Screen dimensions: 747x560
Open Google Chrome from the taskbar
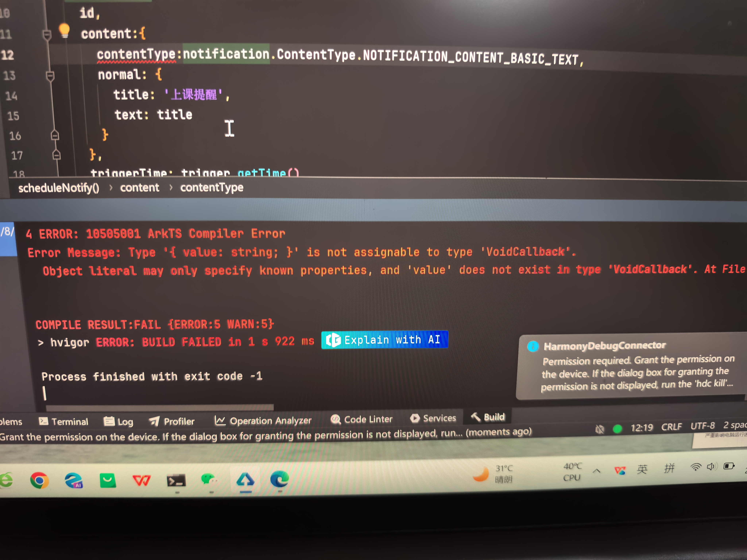pyautogui.click(x=39, y=480)
